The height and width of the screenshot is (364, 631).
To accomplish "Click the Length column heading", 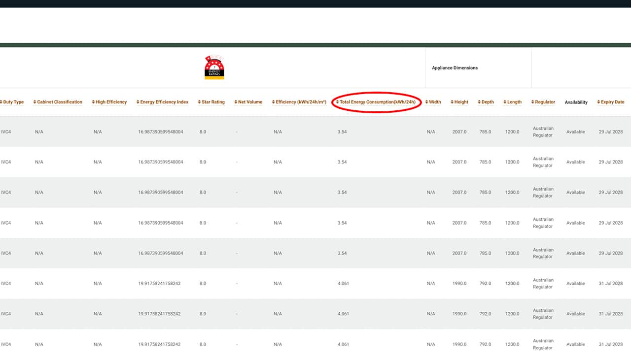I will (514, 102).
